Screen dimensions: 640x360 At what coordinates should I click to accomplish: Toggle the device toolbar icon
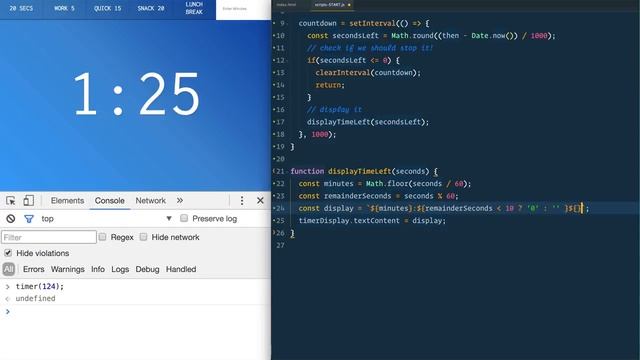coord(28,200)
